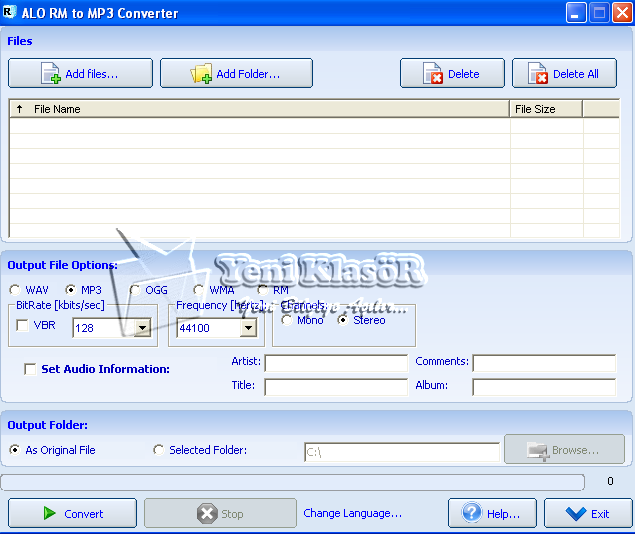This screenshot has height=534, width=635.
Task: Select the Selected Folder radio option
Action: coord(158,450)
